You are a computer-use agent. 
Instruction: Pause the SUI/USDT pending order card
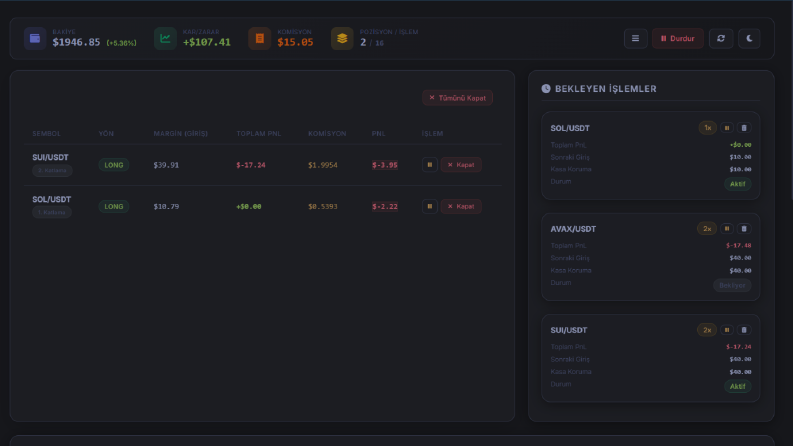click(x=727, y=330)
